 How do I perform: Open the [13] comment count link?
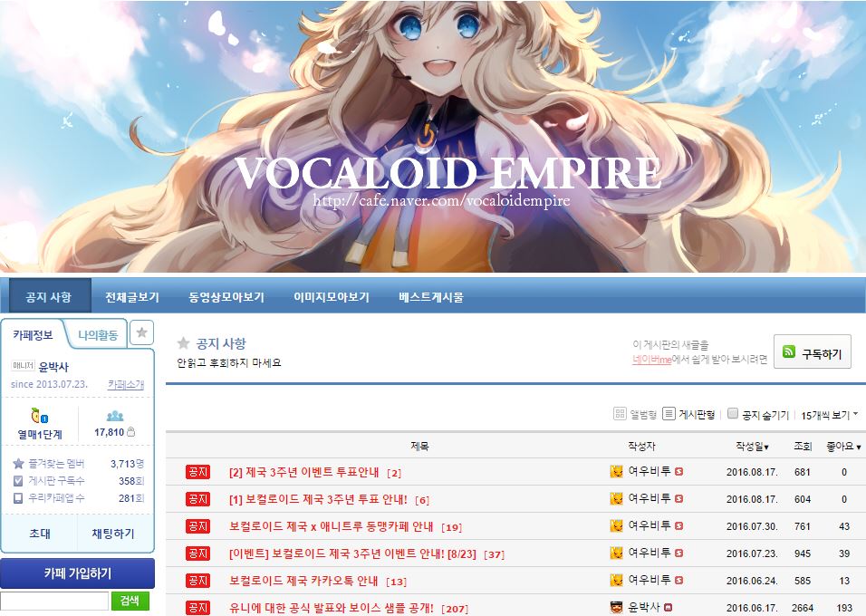coord(397,582)
